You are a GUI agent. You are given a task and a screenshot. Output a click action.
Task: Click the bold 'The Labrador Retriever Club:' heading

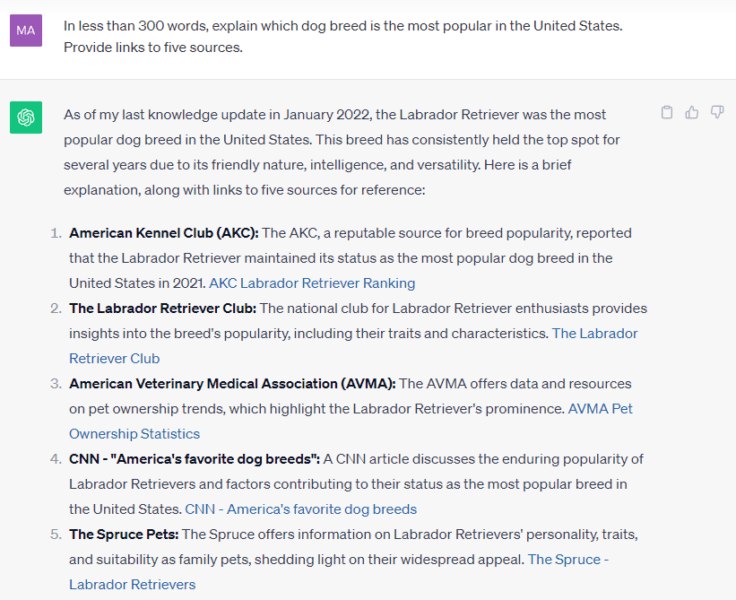click(x=162, y=308)
